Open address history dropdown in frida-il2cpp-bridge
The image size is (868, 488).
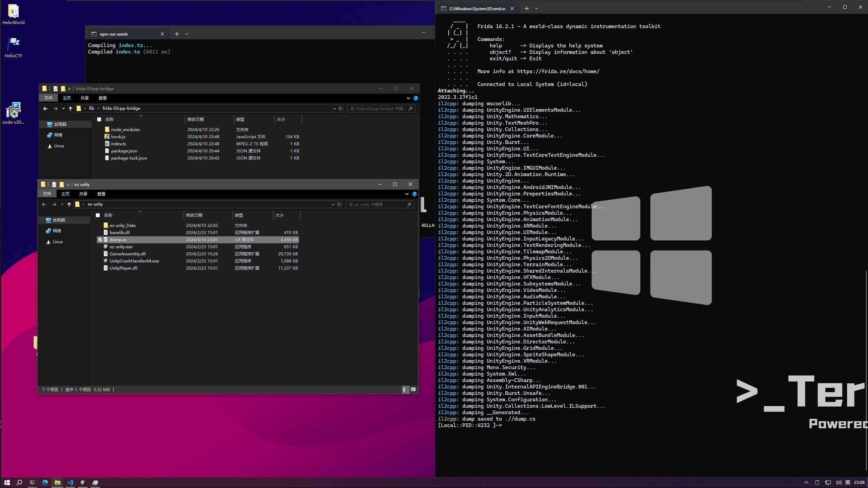pos(334,109)
